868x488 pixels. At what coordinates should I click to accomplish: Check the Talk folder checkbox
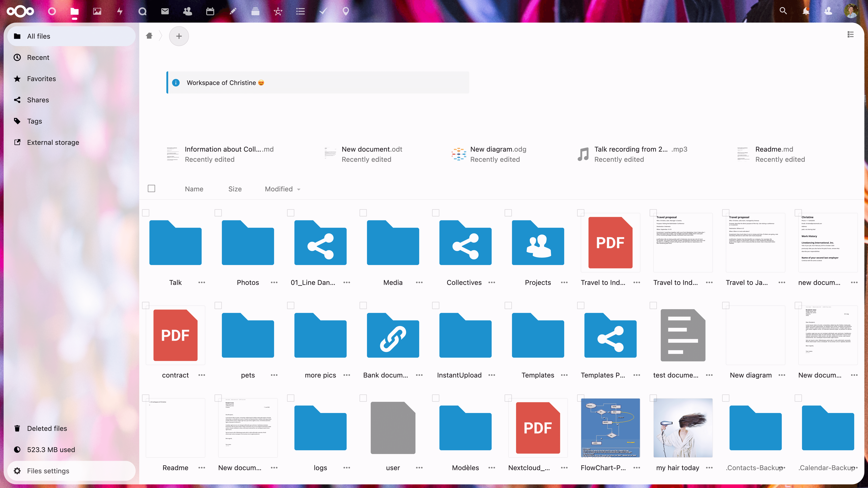click(146, 213)
